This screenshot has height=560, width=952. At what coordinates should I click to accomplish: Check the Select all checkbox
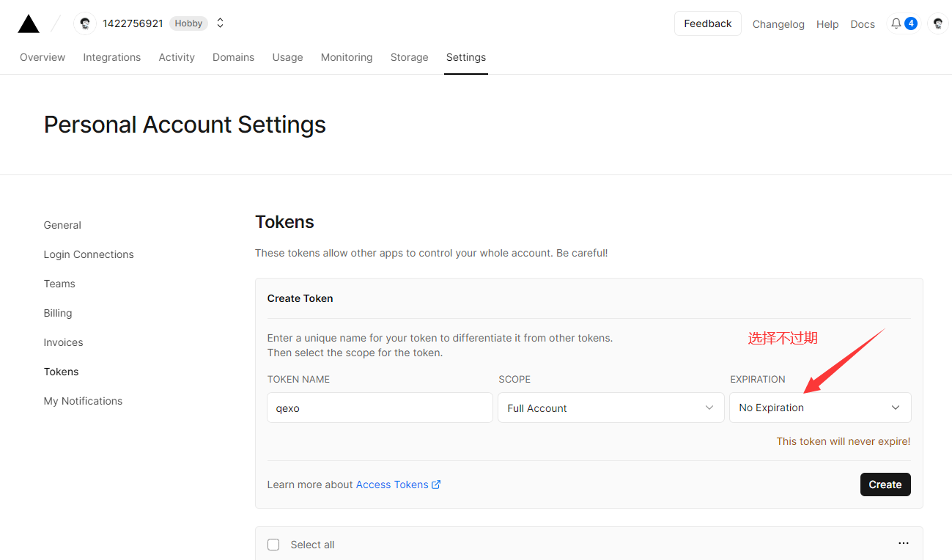[273, 545]
